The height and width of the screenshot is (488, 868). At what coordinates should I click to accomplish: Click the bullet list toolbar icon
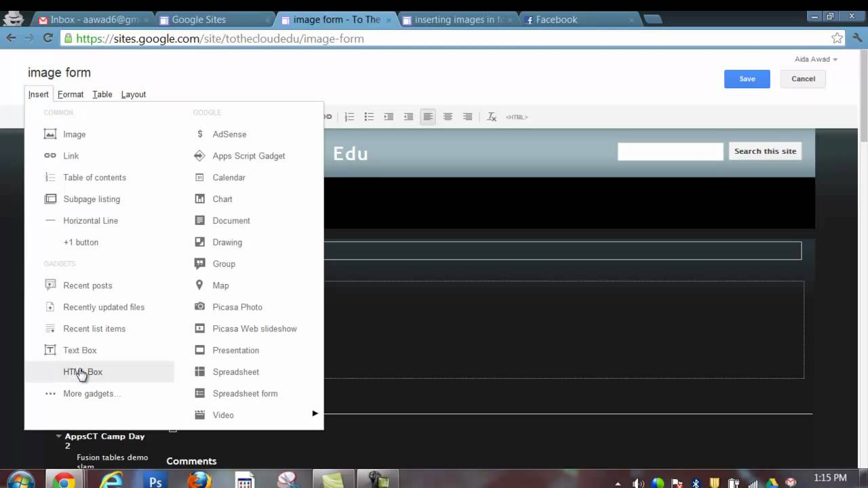369,117
